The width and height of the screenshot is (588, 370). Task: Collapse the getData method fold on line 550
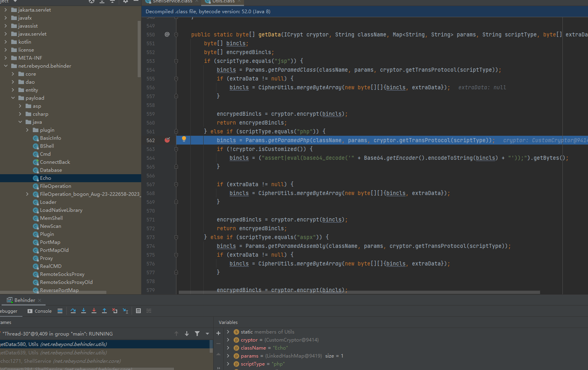point(176,35)
